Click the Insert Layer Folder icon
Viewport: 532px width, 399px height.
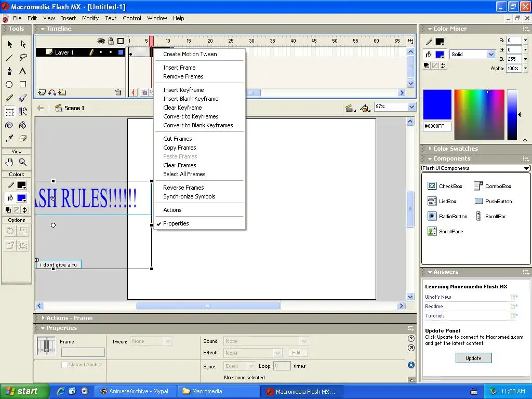point(62,92)
